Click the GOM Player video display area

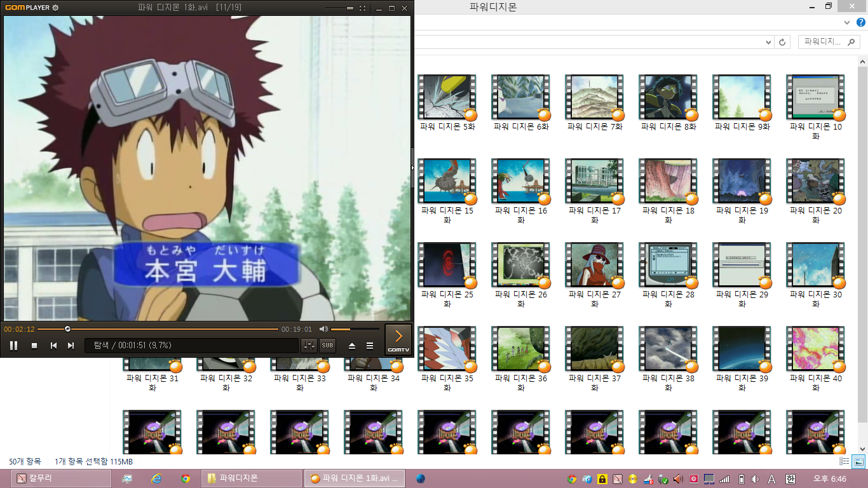[207, 168]
